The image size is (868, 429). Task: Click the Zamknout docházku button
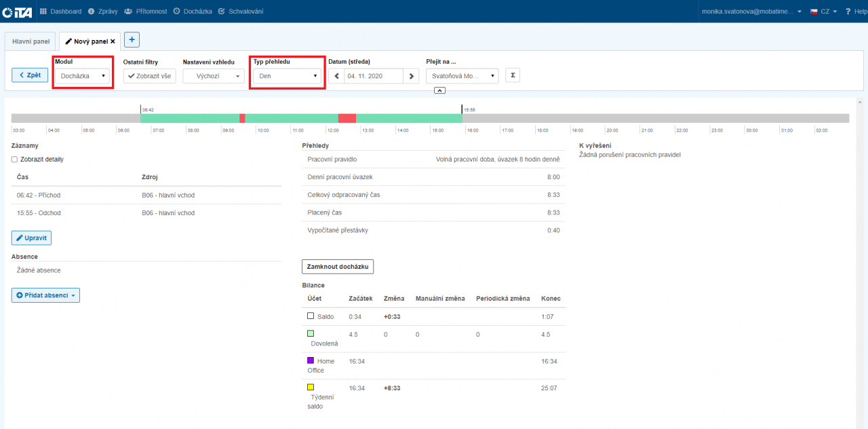click(x=338, y=267)
